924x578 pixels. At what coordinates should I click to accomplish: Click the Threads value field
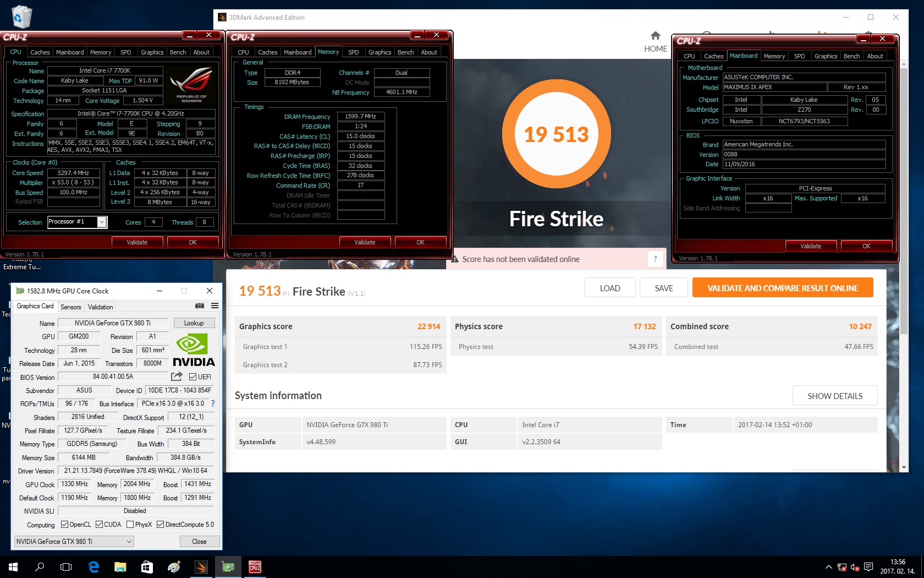coord(204,222)
